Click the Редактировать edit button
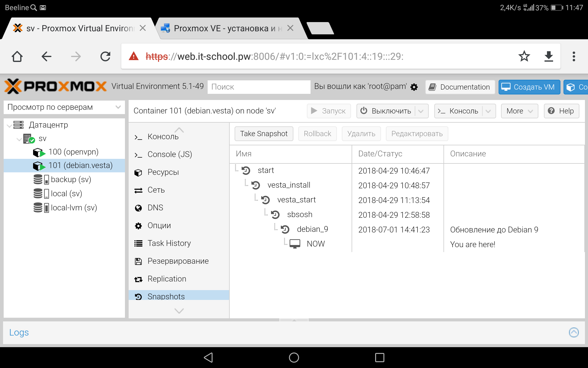The height and width of the screenshot is (368, 588). pyautogui.click(x=417, y=134)
